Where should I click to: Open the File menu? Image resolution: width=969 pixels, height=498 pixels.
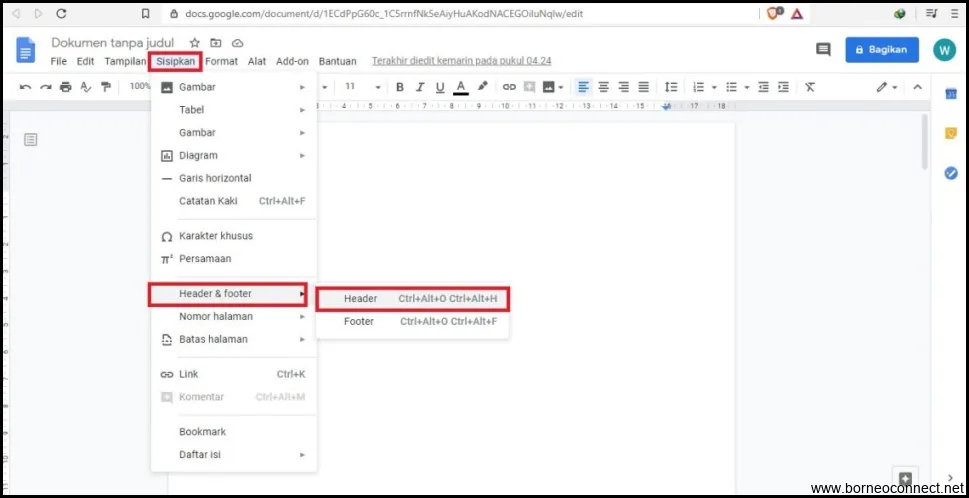point(59,61)
